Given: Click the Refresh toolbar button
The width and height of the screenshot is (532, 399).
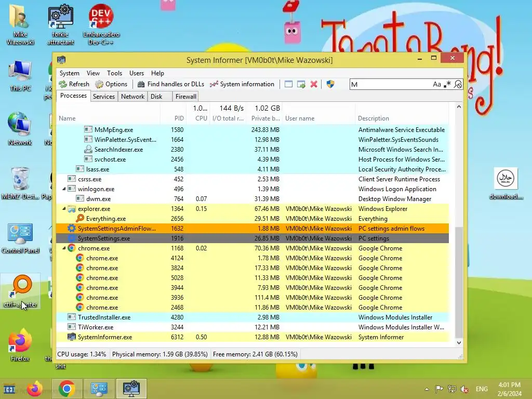Looking at the screenshot, I should pyautogui.click(x=74, y=84).
